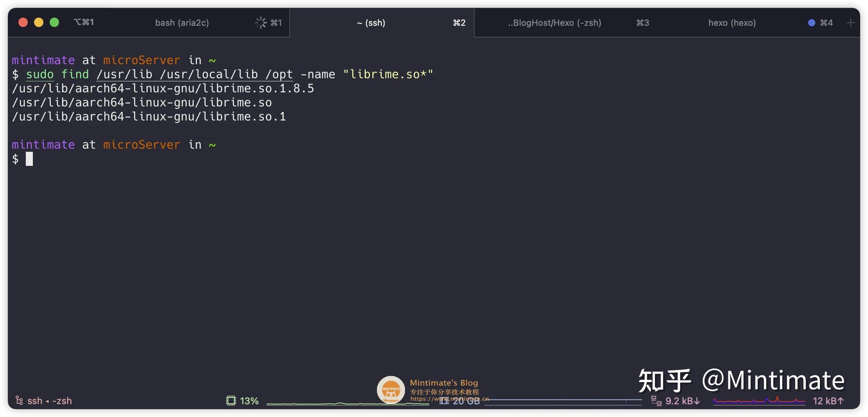
Task: Select the ~ (ssh) tab
Action: click(x=371, y=23)
